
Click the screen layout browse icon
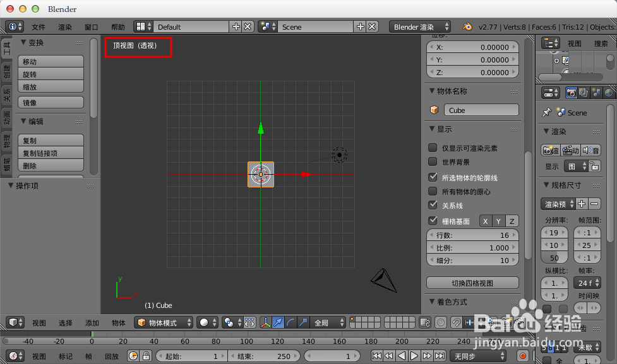143,26
